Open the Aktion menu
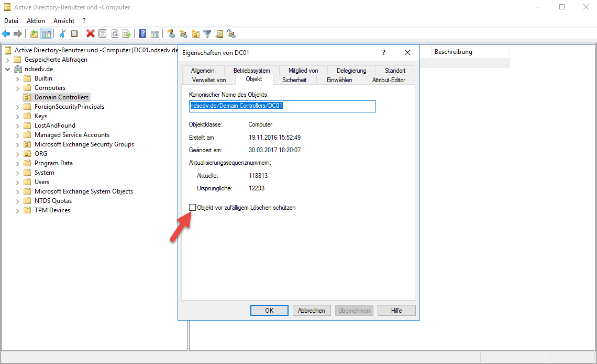The width and height of the screenshot is (597, 364). [x=36, y=21]
